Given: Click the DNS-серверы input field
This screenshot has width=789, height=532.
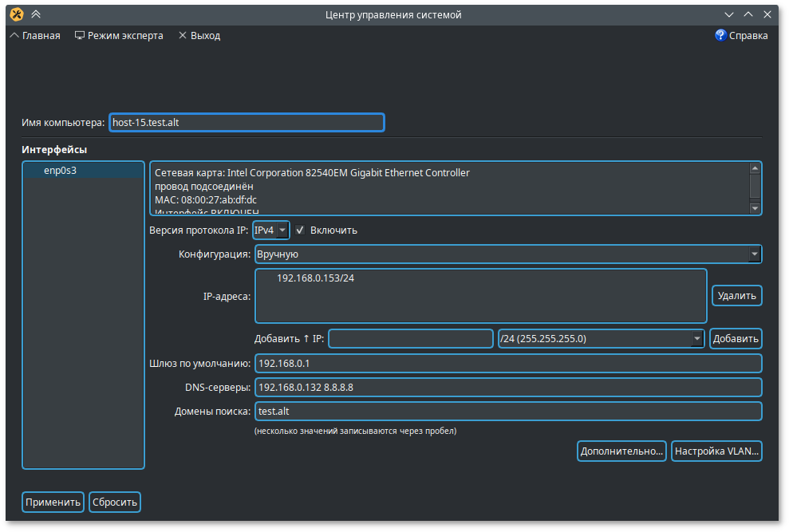Looking at the screenshot, I should (x=507, y=388).
